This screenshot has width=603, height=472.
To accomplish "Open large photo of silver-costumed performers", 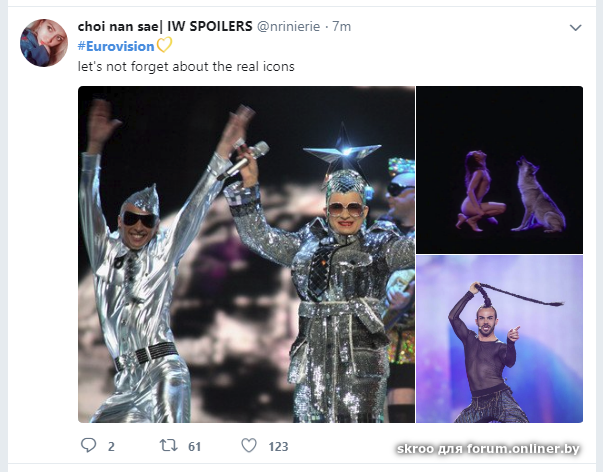I will 246,254.
